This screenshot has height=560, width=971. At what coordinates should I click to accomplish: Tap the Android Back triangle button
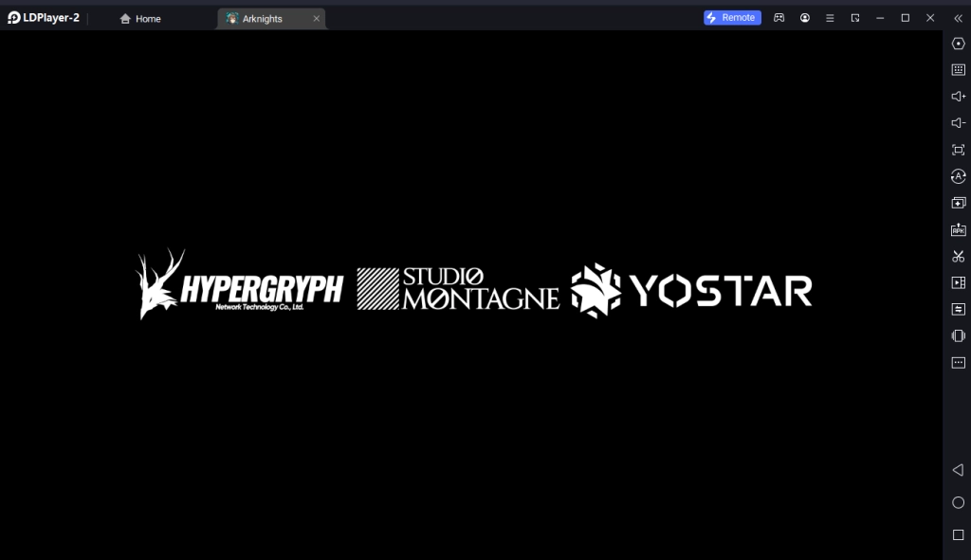tap(958, 470)
